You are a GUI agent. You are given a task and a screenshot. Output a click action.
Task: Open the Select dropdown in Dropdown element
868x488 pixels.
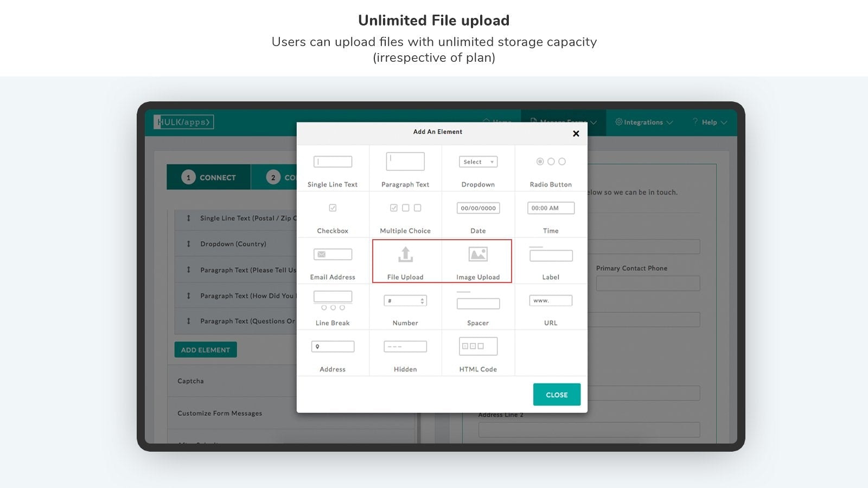pyautogui.click(x=477, y=161)
